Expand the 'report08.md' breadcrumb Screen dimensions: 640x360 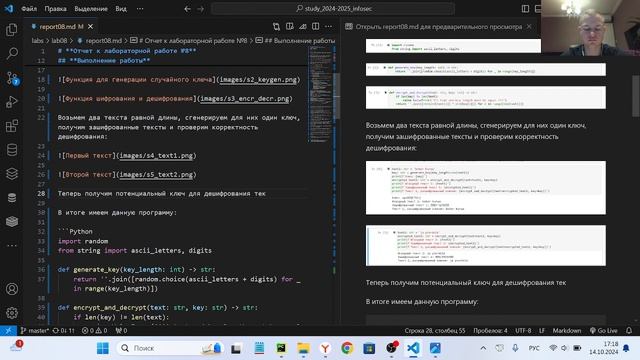[x=100, y=40]
